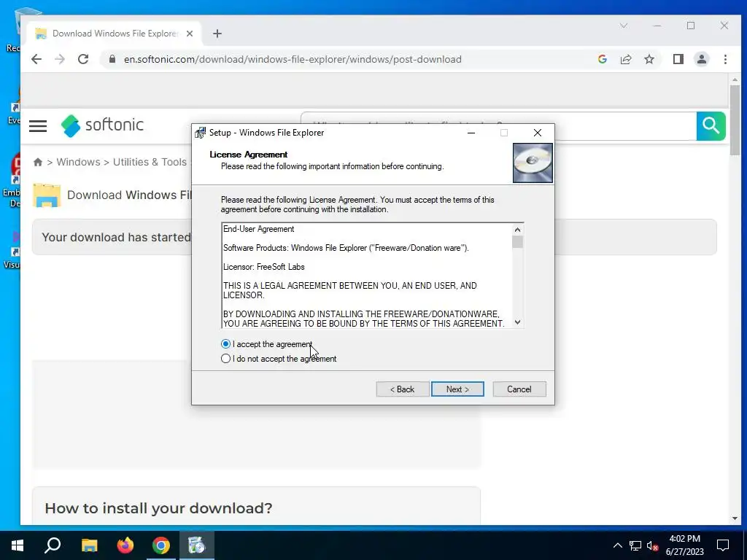This screenshot has height=560, width=747.
Task: Open Utilities & Tools breadcrumb link
Action: [x=150, y=162]
